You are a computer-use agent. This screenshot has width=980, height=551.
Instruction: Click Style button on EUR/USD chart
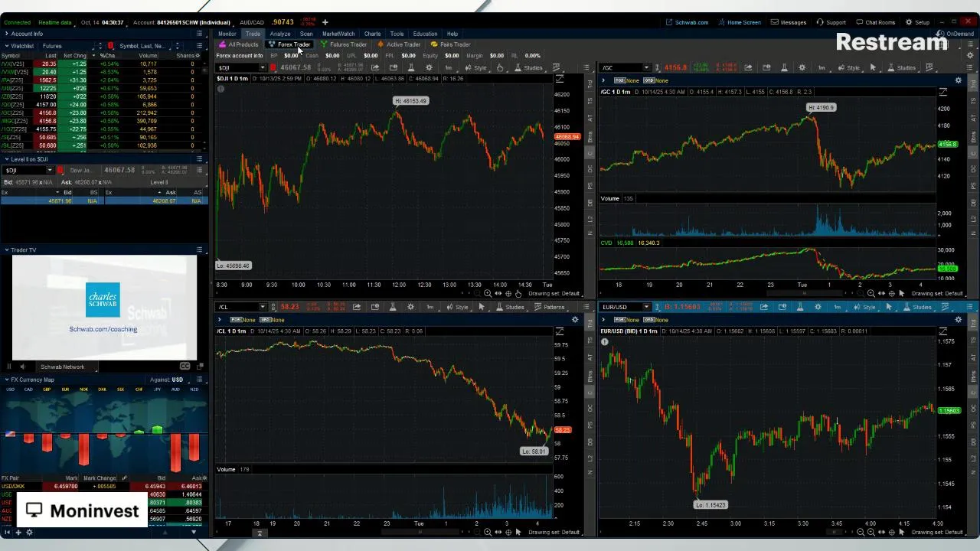(864, 307)
